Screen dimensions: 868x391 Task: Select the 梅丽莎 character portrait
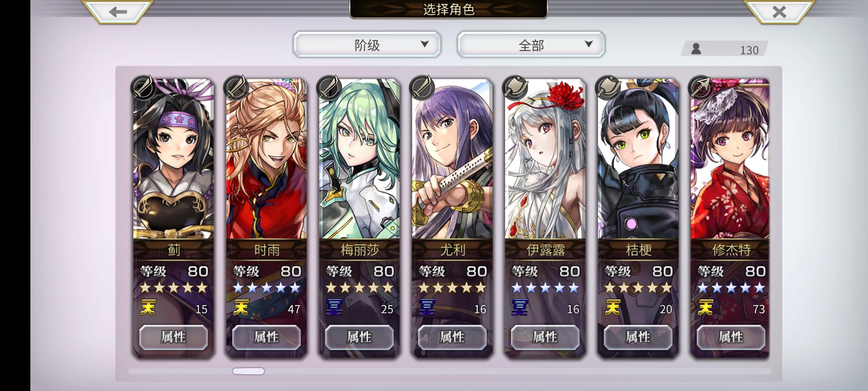point(359,159)
